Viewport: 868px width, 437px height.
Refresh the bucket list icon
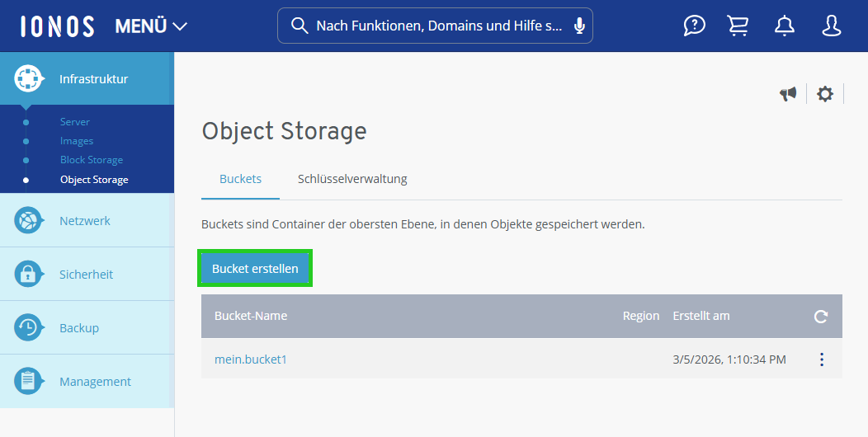(821, 317)
